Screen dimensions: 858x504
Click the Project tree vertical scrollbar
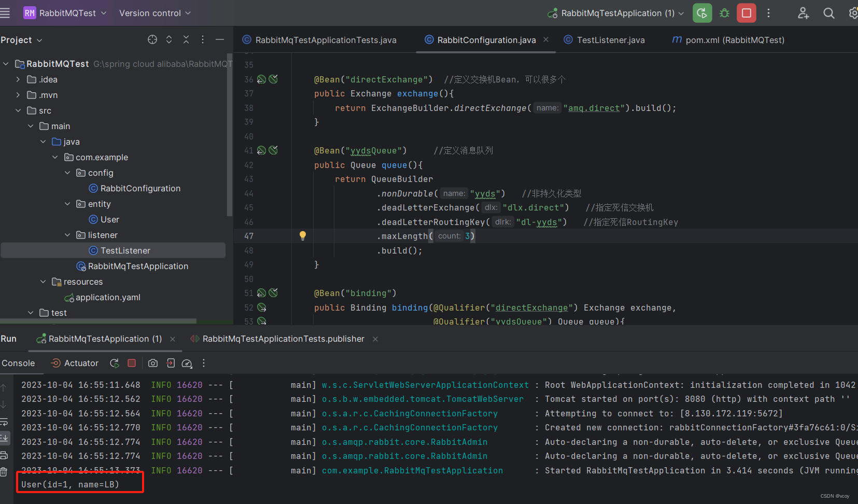click(x=229, y=135)
